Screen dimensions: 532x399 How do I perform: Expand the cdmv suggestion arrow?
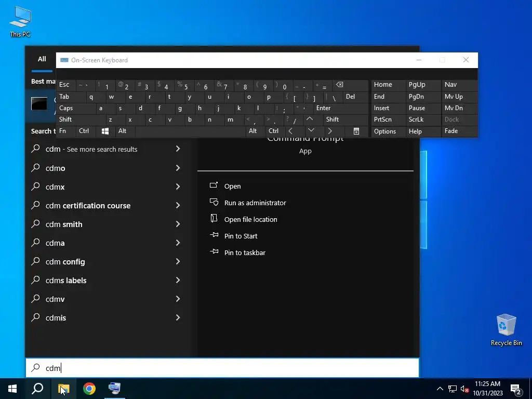(x=178, y=298)
